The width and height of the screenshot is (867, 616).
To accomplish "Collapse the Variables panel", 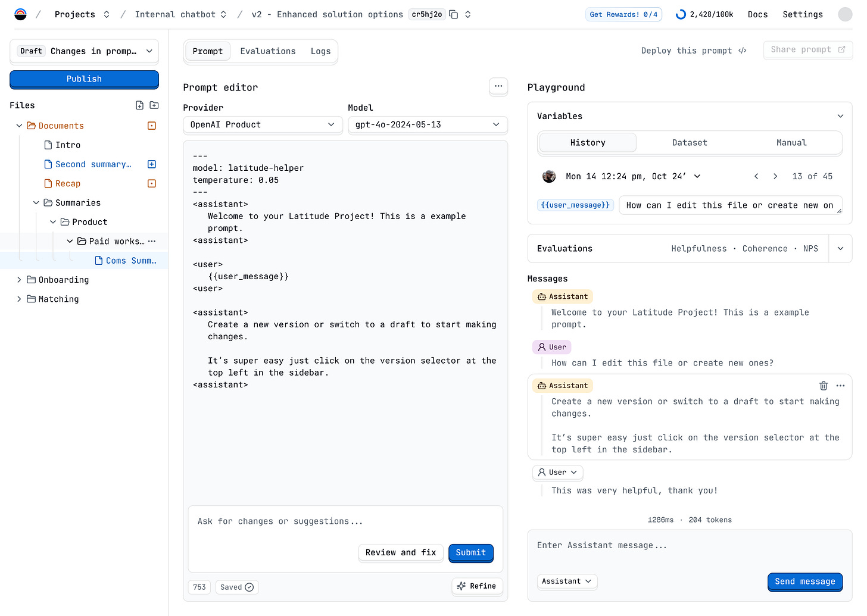I will click(840, 116).
